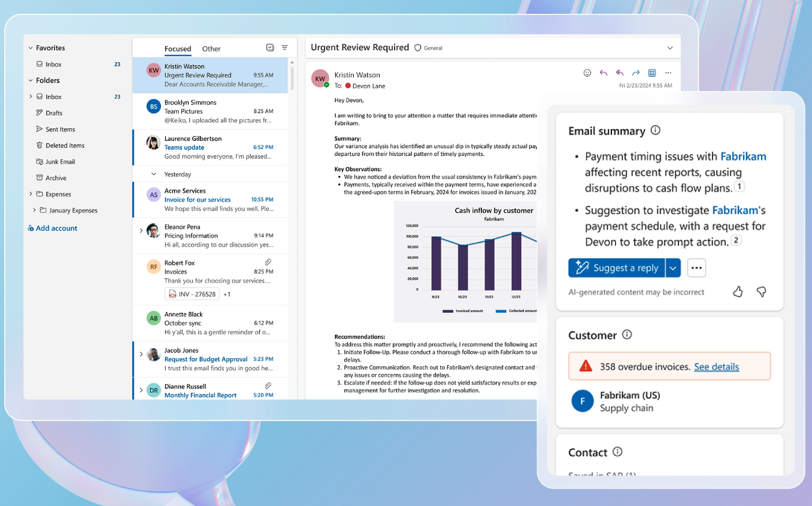This screenshot has width=812, height=506.
Task: Open the Sent Items folder icon
Action: click(x=40, y=129)
